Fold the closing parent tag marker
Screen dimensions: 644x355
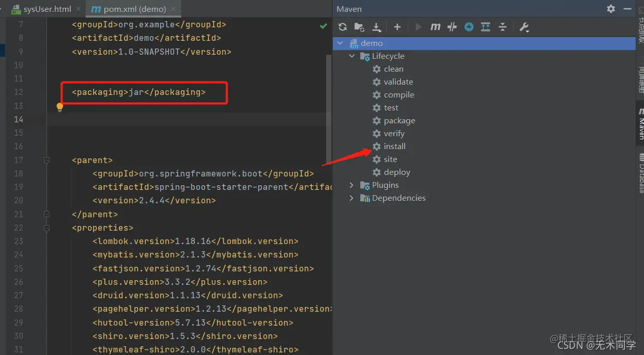point(47,214)
